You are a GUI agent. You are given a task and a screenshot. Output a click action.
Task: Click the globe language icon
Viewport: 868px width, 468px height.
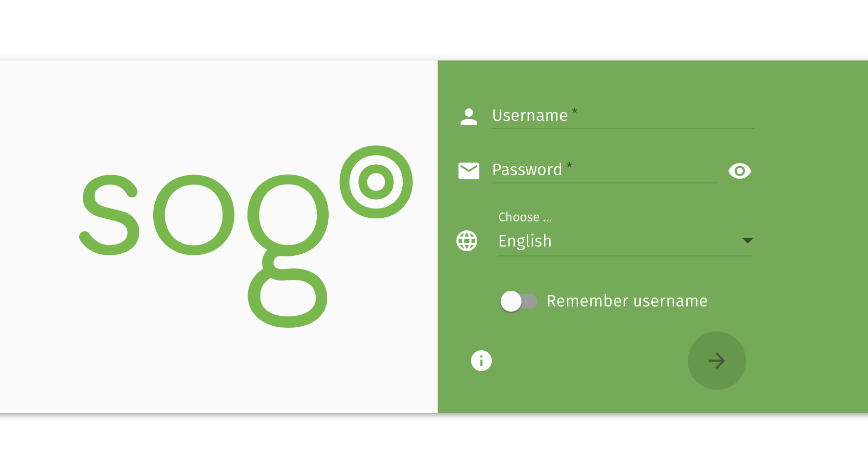tap(467, 241)
